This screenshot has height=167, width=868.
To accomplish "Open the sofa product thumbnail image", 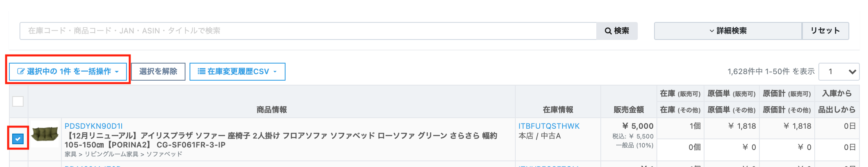I will (x=45, y=134).
